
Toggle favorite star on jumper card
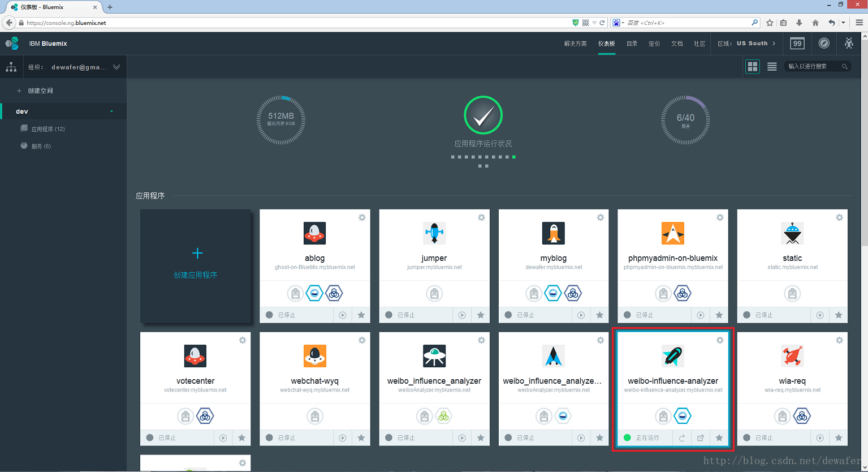tap(481, 315)
